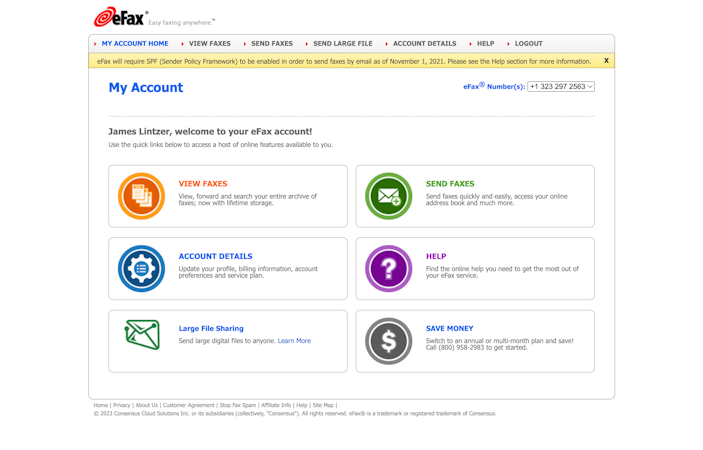Viewport: 703px width, 450px height.
Task: Select Send Faxes in the navigation bar
Action: point(272,43)
